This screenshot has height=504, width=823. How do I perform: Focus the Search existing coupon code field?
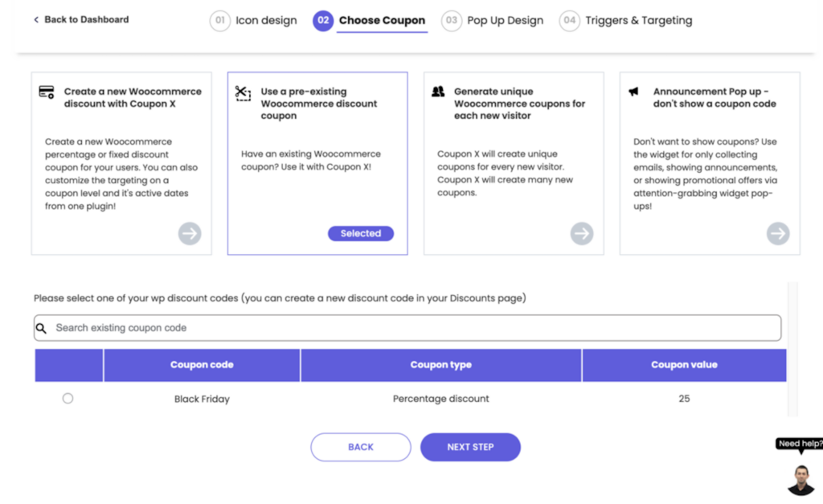410,328
